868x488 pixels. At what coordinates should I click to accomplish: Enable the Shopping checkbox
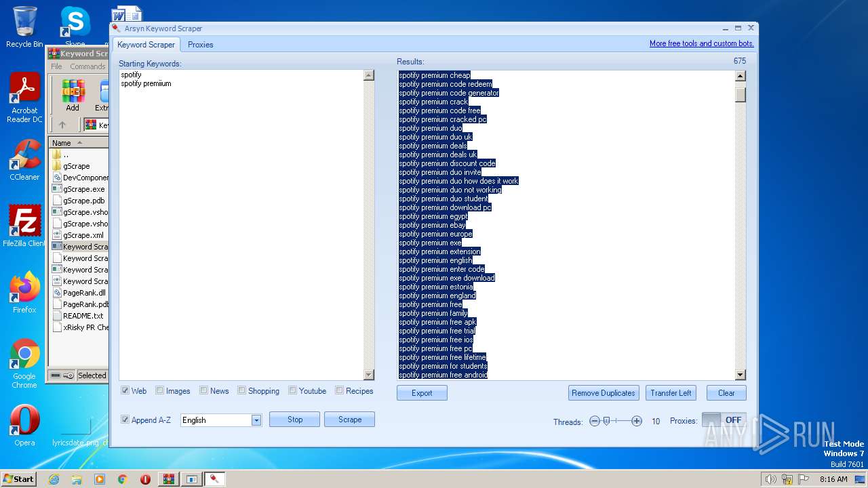tap(241, 390)
